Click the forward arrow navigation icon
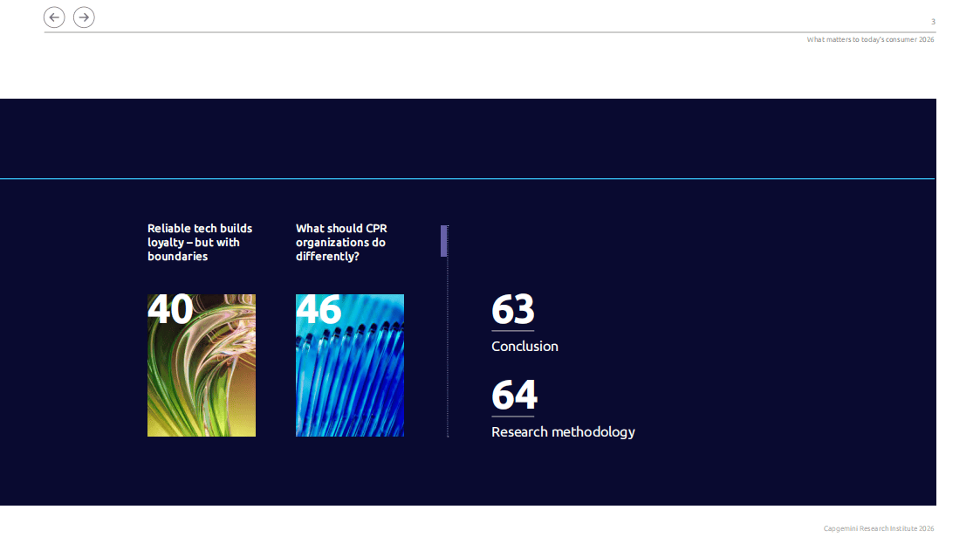Image resolution: width=980 pixels, height=551 pixels. click(x=84, y=17)
